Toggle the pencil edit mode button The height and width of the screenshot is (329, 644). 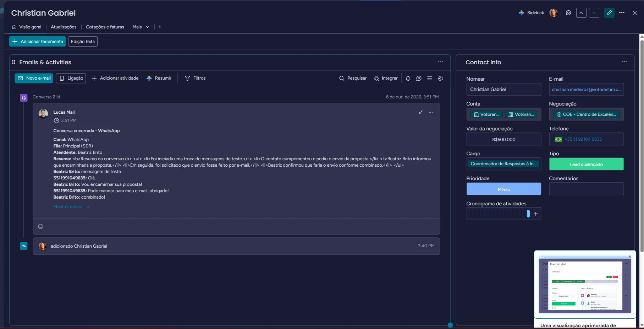609,13
